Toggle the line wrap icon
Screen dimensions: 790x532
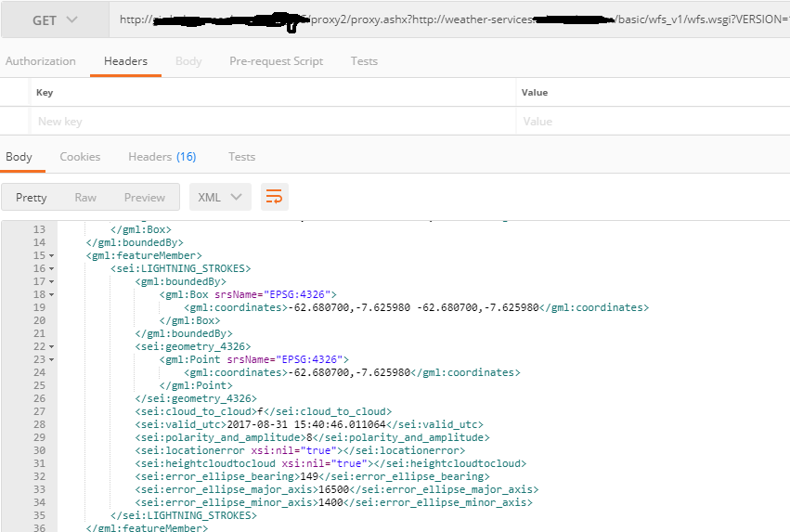point(275,197)
